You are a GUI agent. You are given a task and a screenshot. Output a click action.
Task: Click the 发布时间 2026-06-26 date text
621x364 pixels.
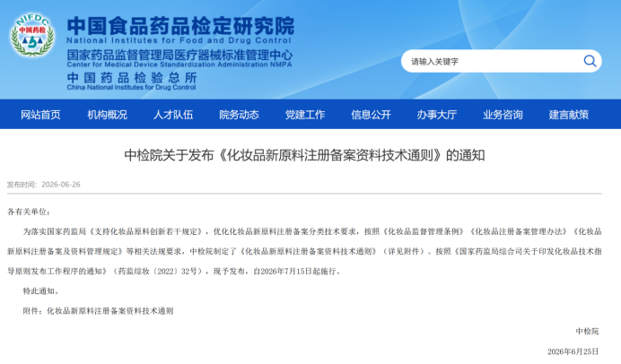click(x=44, y=185)
